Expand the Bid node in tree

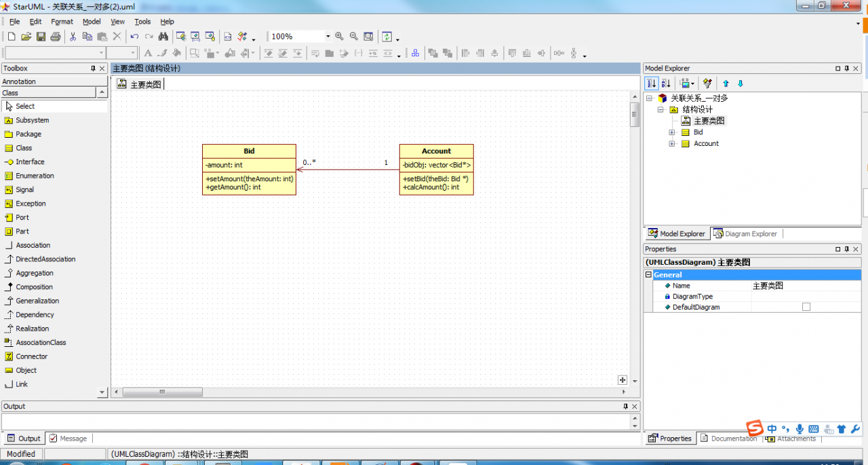point(672,132)
